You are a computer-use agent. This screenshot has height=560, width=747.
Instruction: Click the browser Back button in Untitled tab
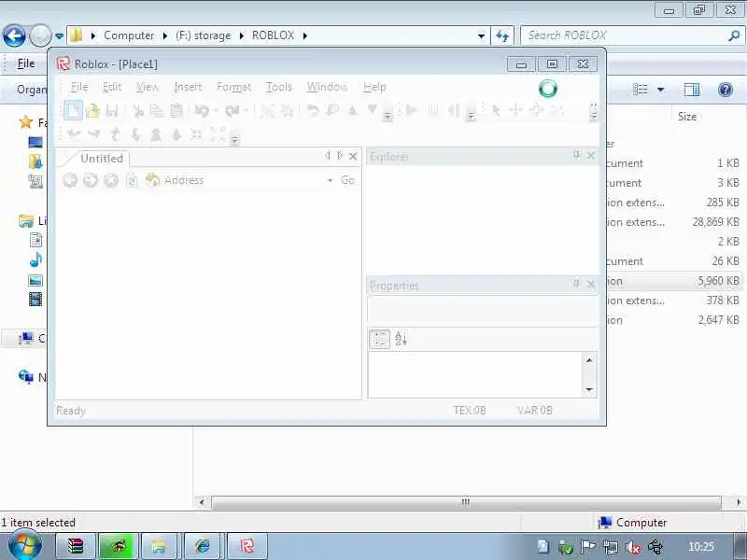tap(70, 180)
